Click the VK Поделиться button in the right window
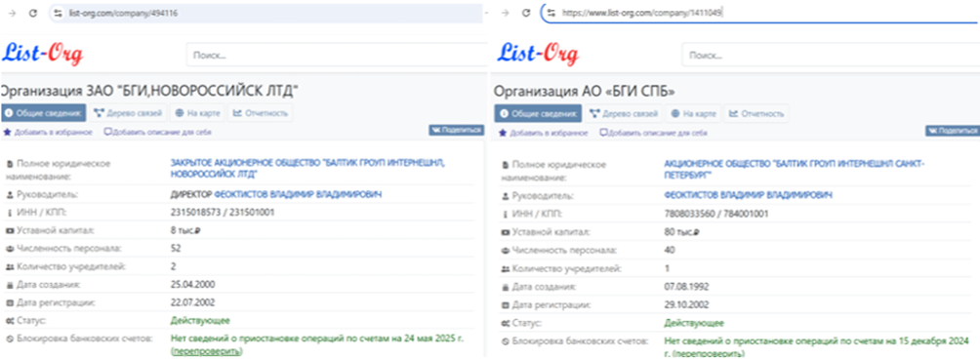Viewport: 980px width, 360px height. tap(953, 131)
